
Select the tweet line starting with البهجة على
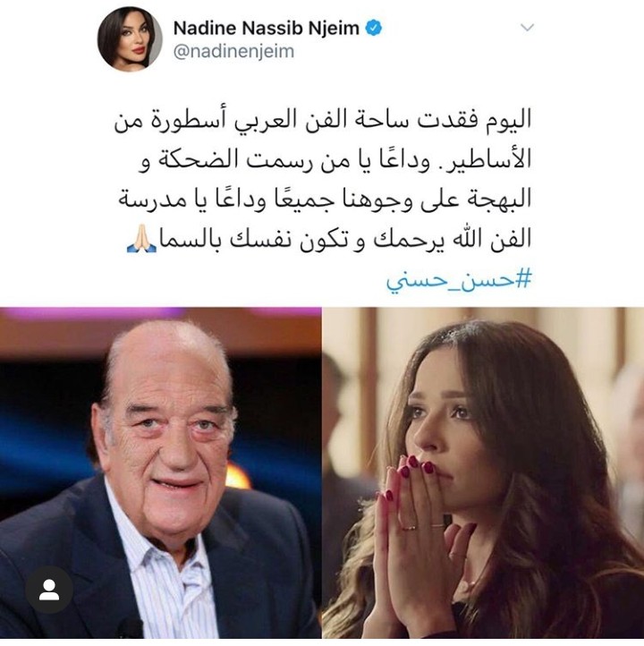click(x=325, y=200)
